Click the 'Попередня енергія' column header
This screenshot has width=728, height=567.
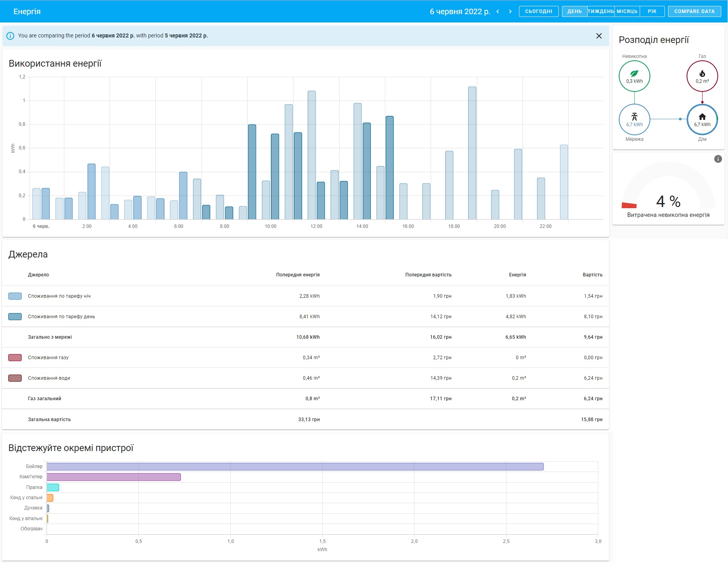(298, 275)
